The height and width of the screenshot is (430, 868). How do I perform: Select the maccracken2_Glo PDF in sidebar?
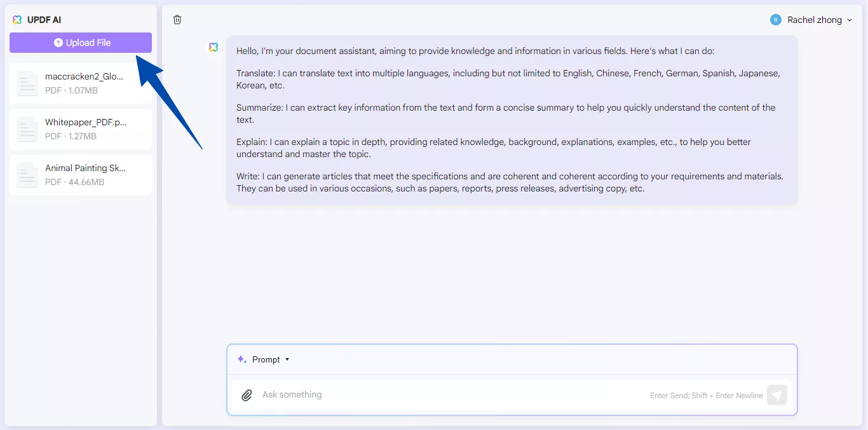coord(80,83)
